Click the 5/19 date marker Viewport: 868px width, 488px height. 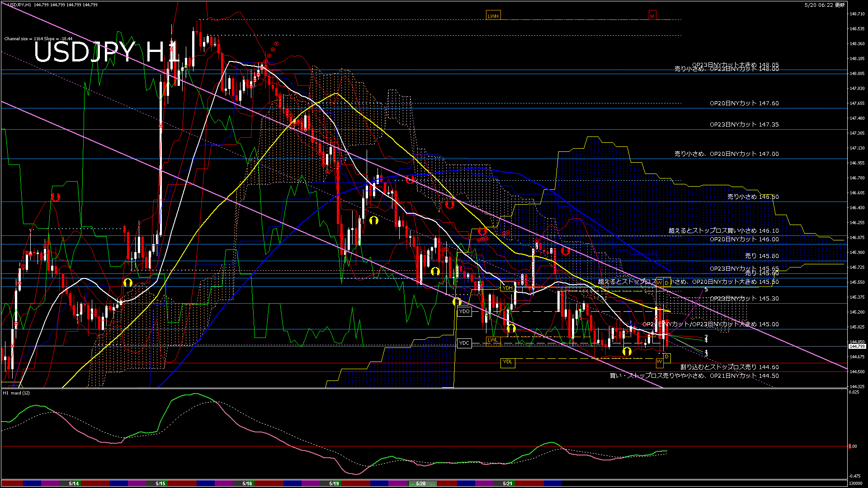334,483
